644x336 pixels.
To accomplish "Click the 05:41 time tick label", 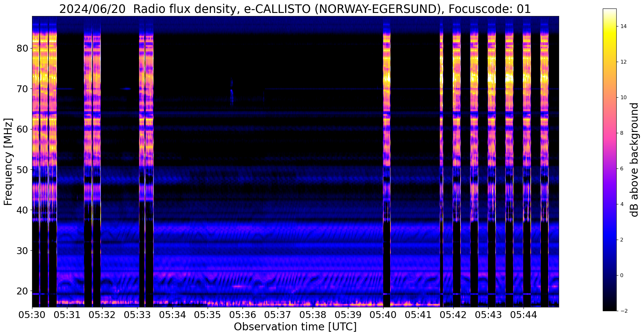I will [x=418, y=315].
